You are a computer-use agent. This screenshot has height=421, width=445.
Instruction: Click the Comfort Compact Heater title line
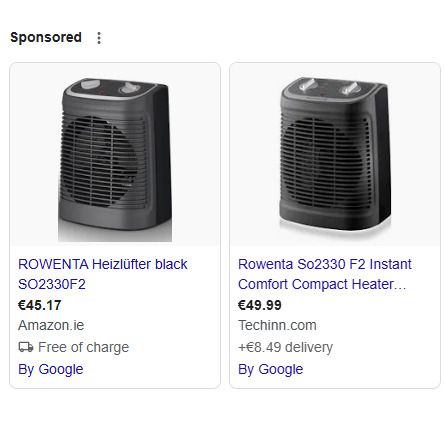click(x=322, y=284)
